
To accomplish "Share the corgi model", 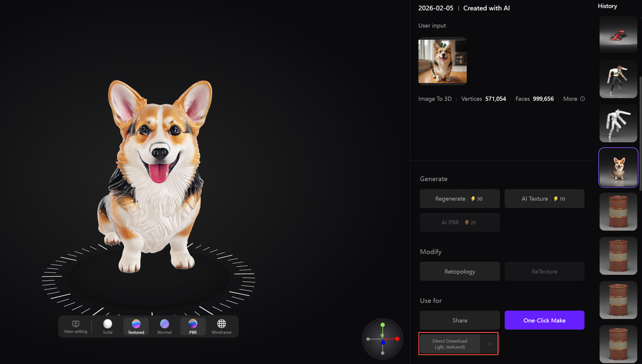I will [460, 320].
